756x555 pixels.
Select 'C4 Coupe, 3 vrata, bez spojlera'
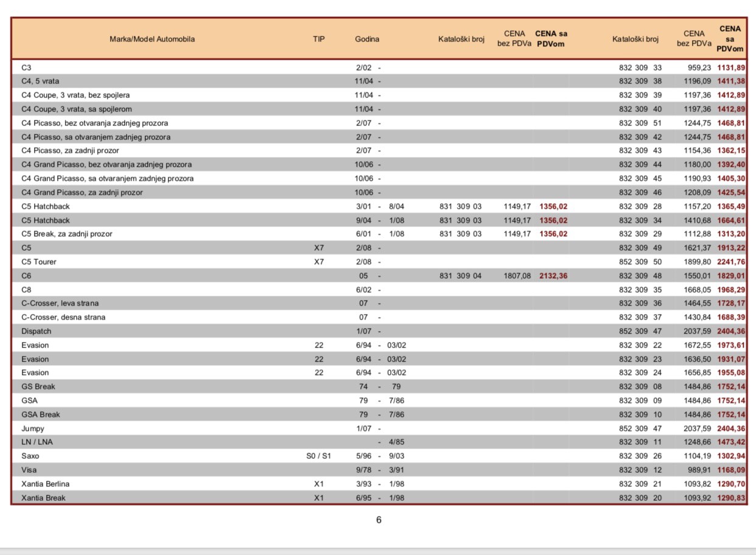tap(75, 95)
